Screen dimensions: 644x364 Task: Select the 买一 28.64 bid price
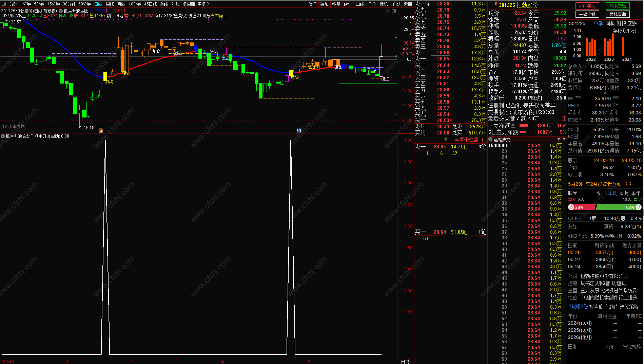[443, 65]
